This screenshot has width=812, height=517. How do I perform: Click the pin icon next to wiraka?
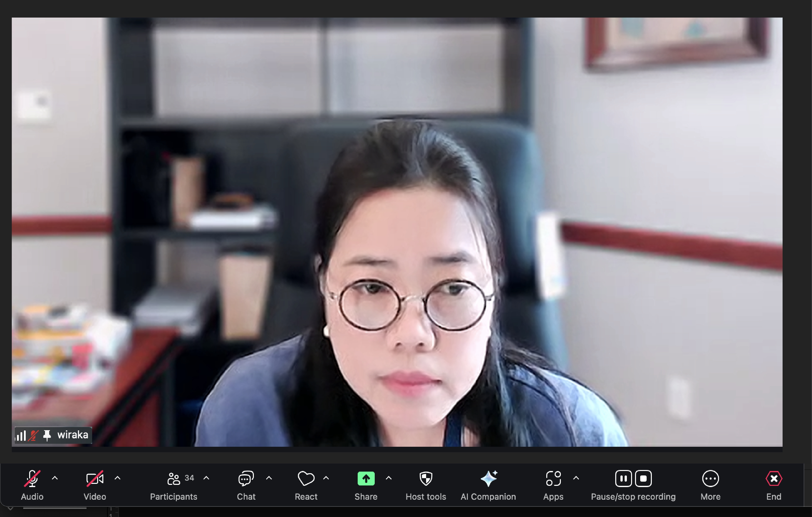(x=47, y=435)
